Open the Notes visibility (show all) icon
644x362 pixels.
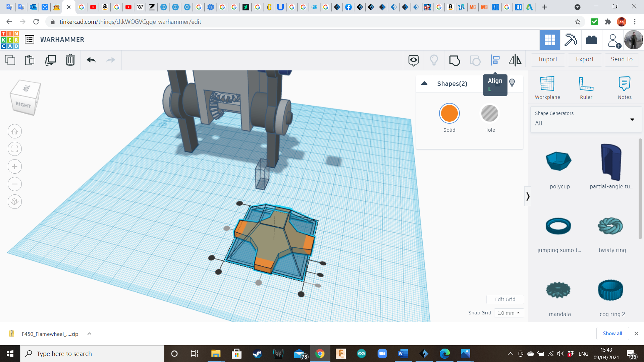point(414,60)
